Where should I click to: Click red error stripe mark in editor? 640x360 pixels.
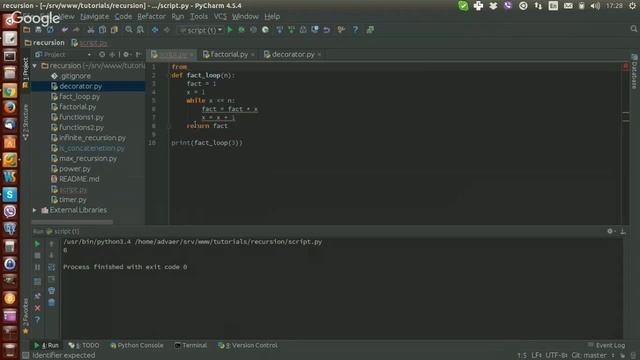pyautogui.click(x=626, y=67)
